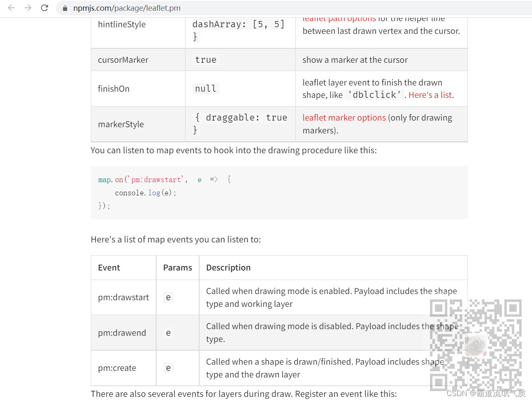Viewport: 532px width, 401px height.
Task: Click the map.on('pm:drawstart') code line
Action: click(x=164, y=180)
